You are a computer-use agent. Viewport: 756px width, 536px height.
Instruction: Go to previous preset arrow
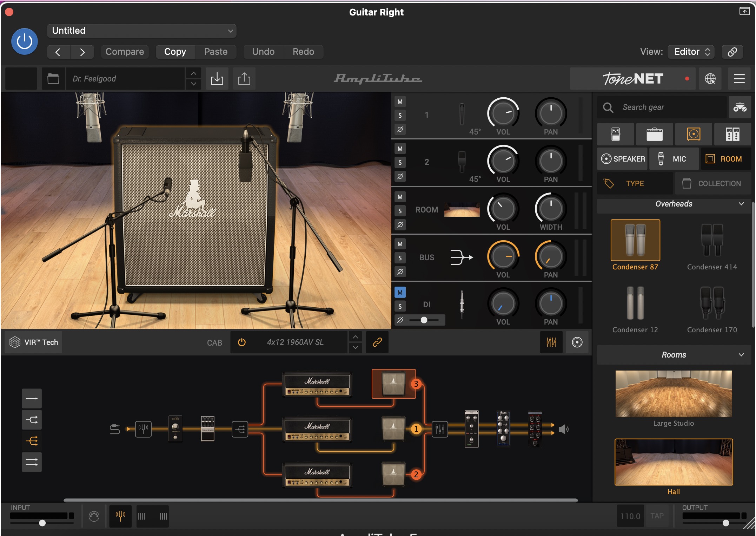tap(58, 52)
